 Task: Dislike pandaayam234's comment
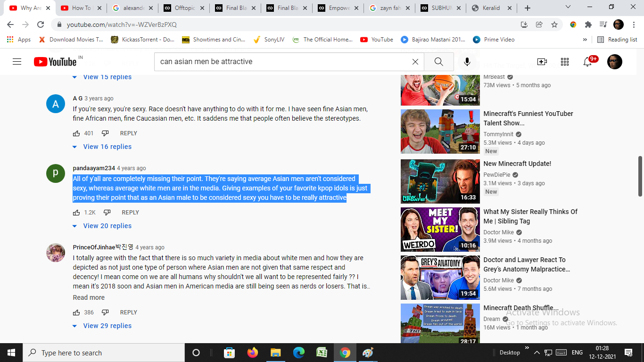point(107,213)
